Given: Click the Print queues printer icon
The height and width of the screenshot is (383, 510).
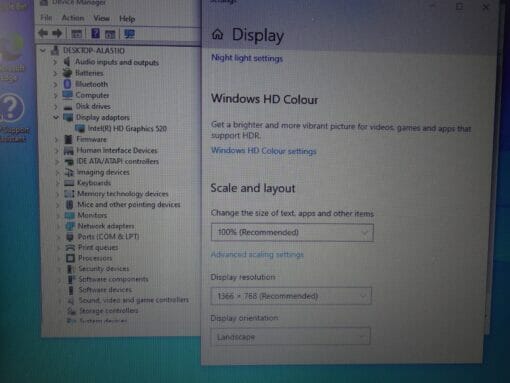Looking at the screenshot, I should click(x=70, y=247).
